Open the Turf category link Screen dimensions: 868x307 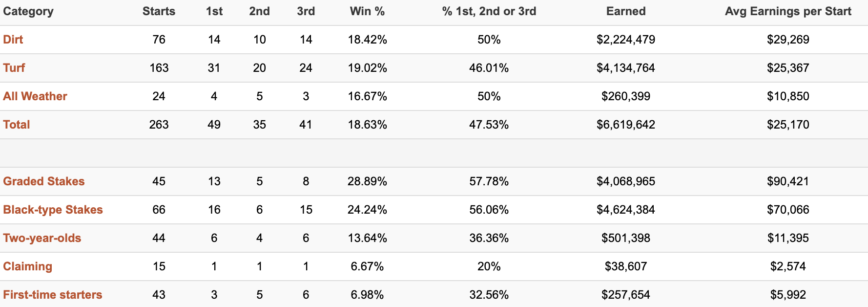[14, 68]
